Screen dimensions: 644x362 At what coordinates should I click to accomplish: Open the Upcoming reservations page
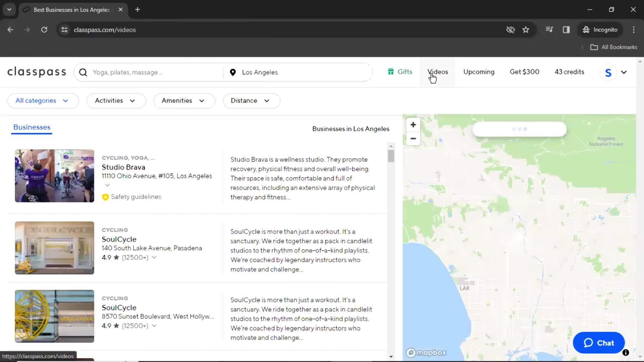pyautogui.click(x=479, y=72)
